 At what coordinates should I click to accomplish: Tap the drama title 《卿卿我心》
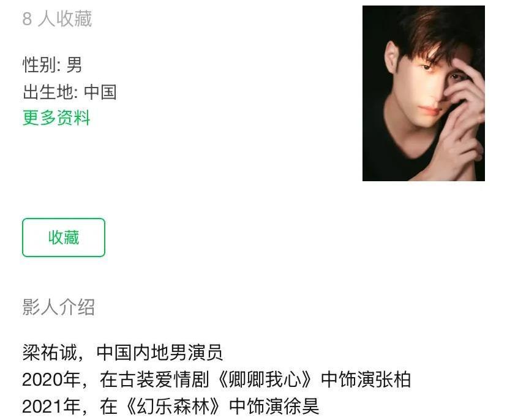click(265, 379)
